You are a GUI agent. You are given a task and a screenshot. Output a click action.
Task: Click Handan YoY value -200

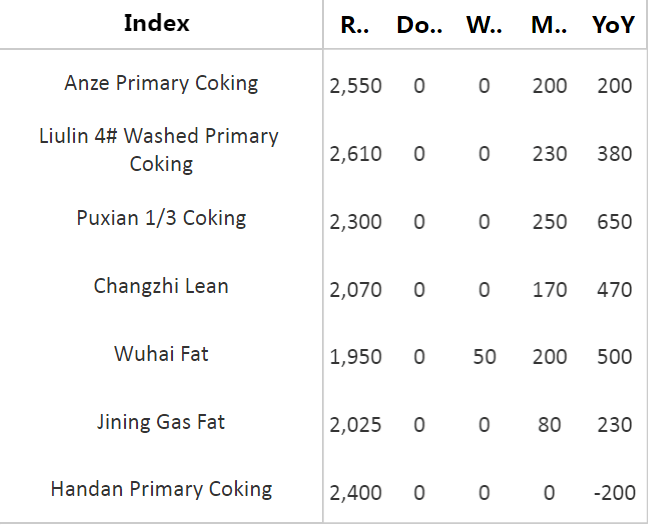click(x=615, y=493)
